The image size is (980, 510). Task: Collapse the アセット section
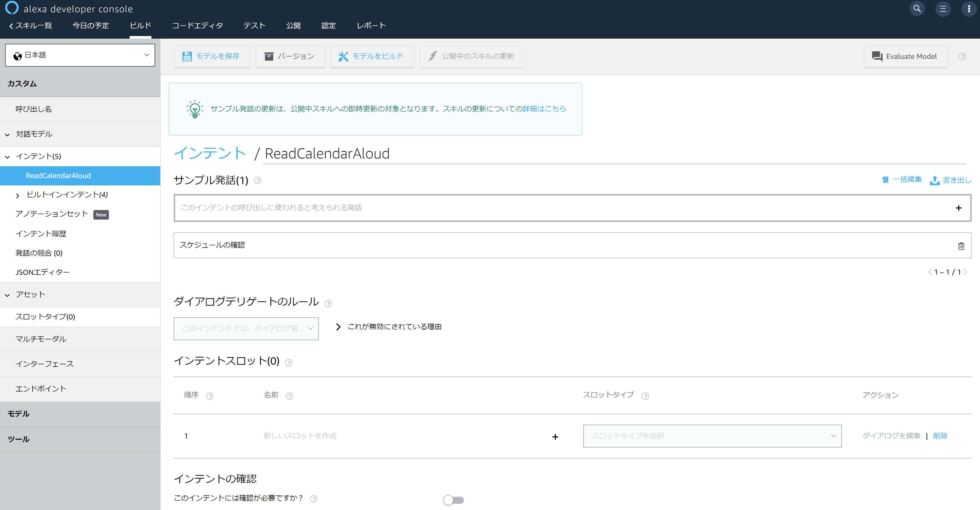pos(8,295)
